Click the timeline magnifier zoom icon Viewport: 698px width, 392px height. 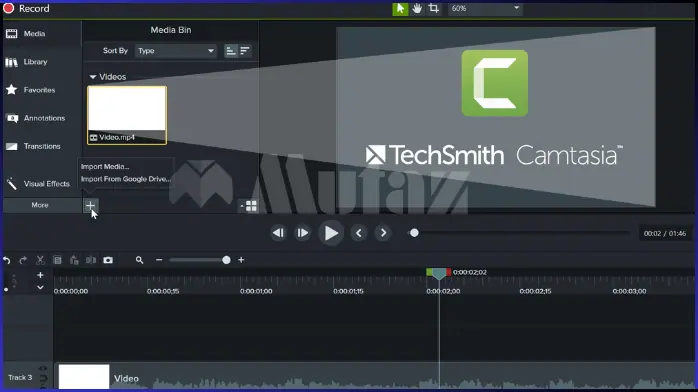tap(139, 260)
